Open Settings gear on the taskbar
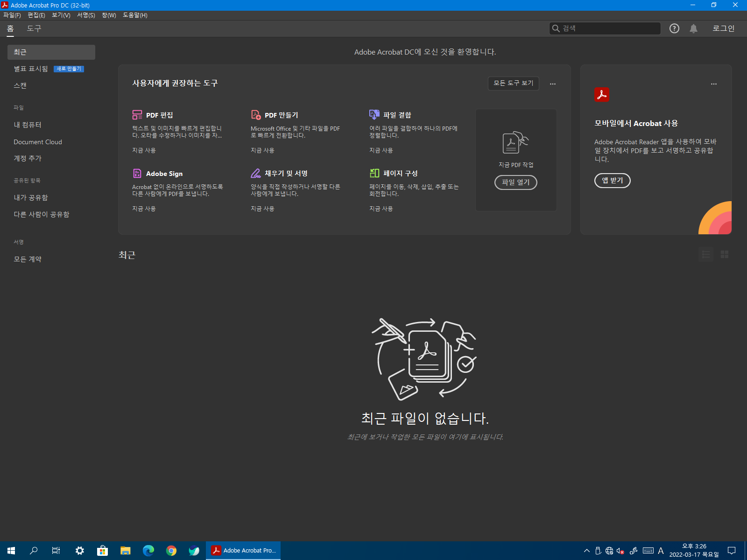This screenshot has height=560, width=747. 80,551
